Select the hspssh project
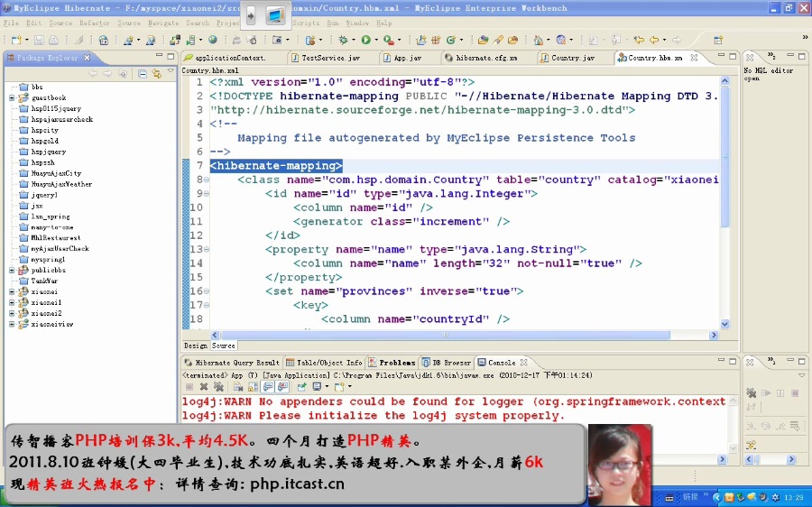The width and height of the screenshot is (812, 507). coord(42,162)
